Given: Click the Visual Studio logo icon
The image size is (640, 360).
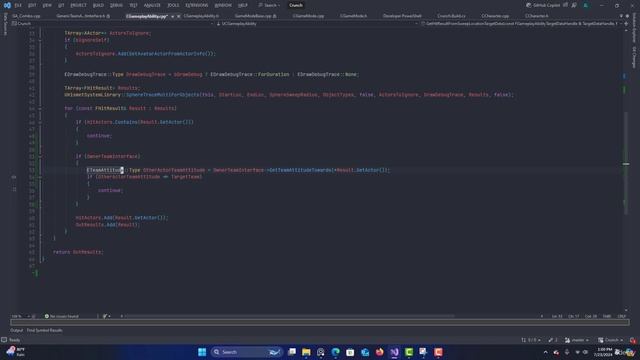Looking at the screenshot, I should pos(7,5).
